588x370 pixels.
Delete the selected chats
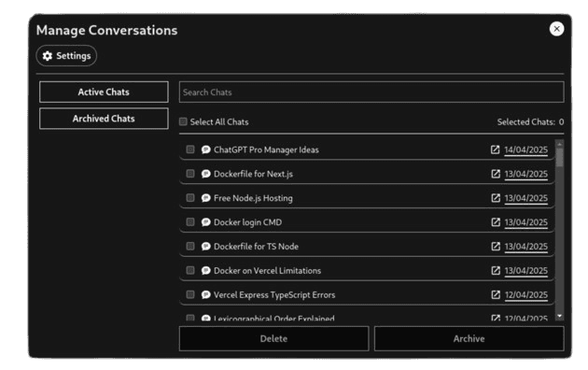(273, 339)
